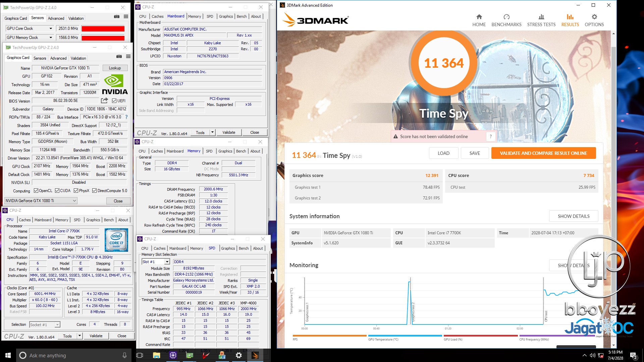644x362 pixels.
Task: Open Bench tab in CPU-Z Mainboard window
Action: click(241, 16)
